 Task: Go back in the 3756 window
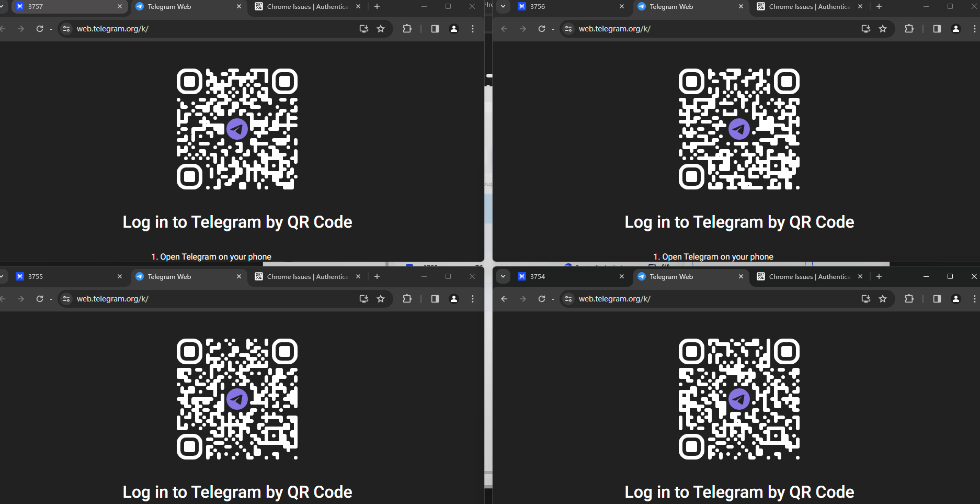point(504,29)
